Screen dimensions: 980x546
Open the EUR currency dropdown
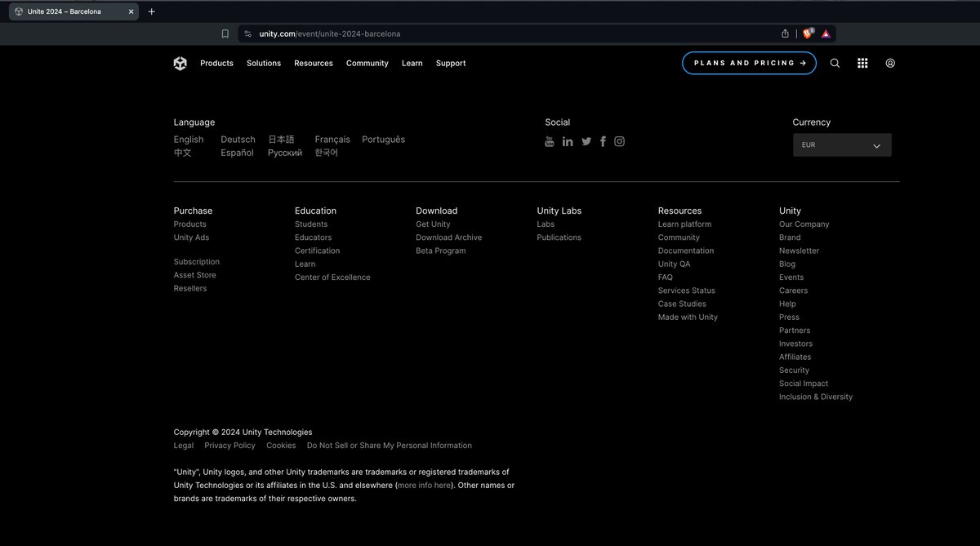click(842, 145)
